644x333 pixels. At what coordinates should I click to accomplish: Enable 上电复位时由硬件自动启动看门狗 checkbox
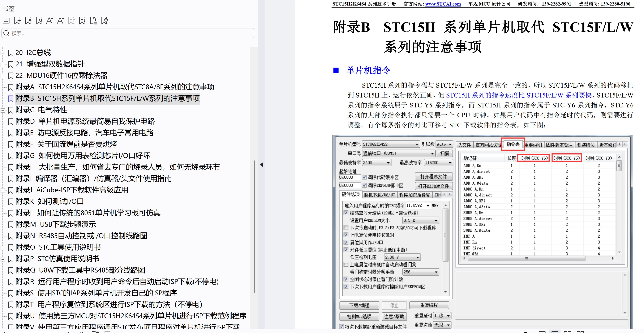(346, 264)
